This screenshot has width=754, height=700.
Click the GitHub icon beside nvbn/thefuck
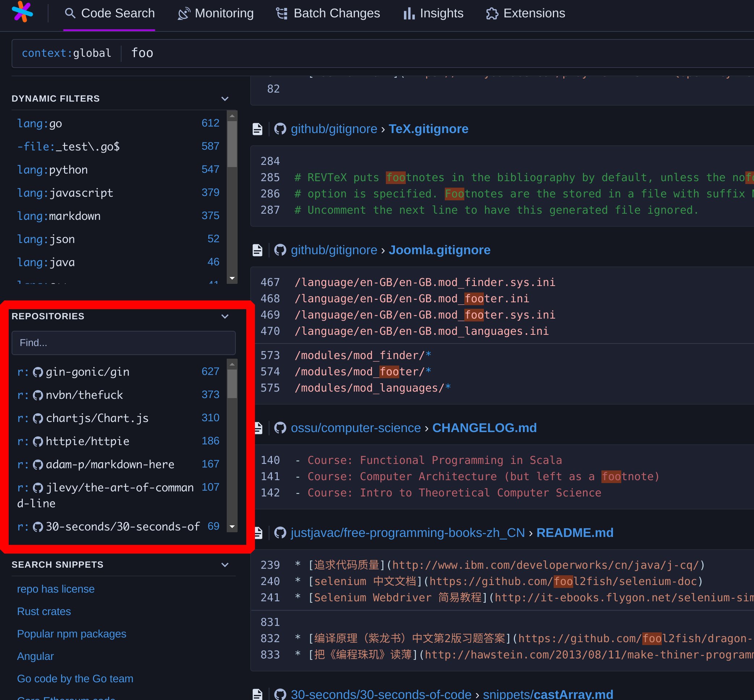point(38,395)
